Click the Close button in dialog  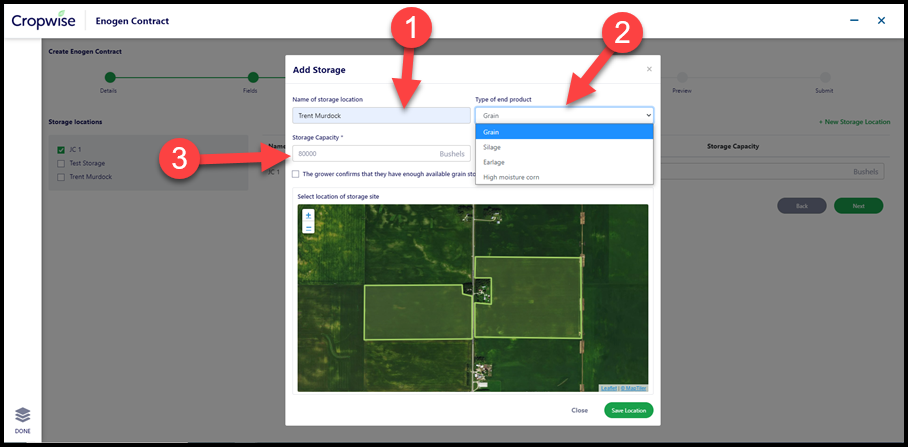pyautogui.click(x=579, y=410)
